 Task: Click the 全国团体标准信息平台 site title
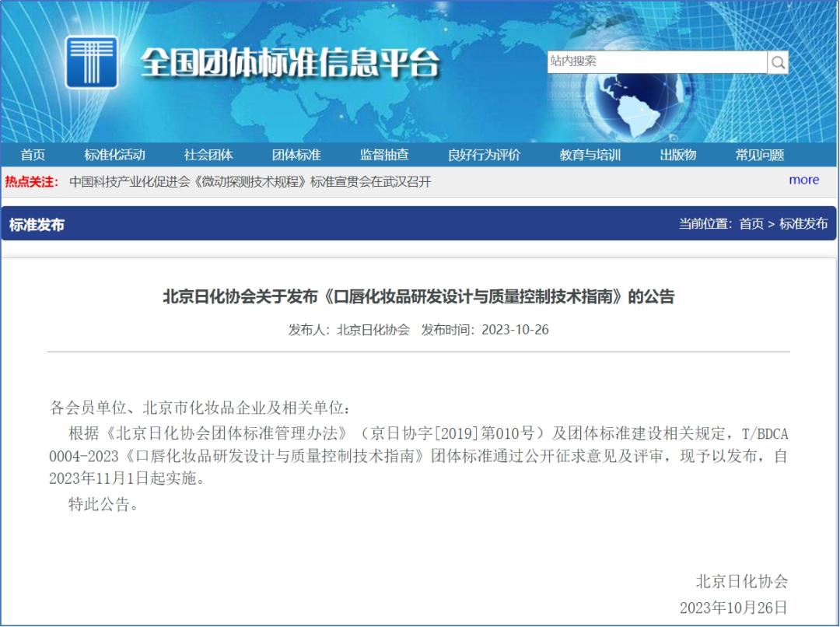289,62
